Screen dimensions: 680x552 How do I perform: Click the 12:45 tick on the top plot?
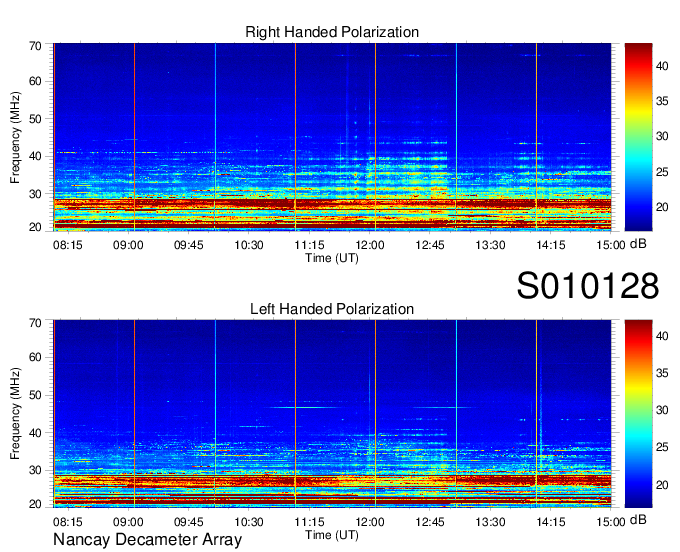click(430, 245)
